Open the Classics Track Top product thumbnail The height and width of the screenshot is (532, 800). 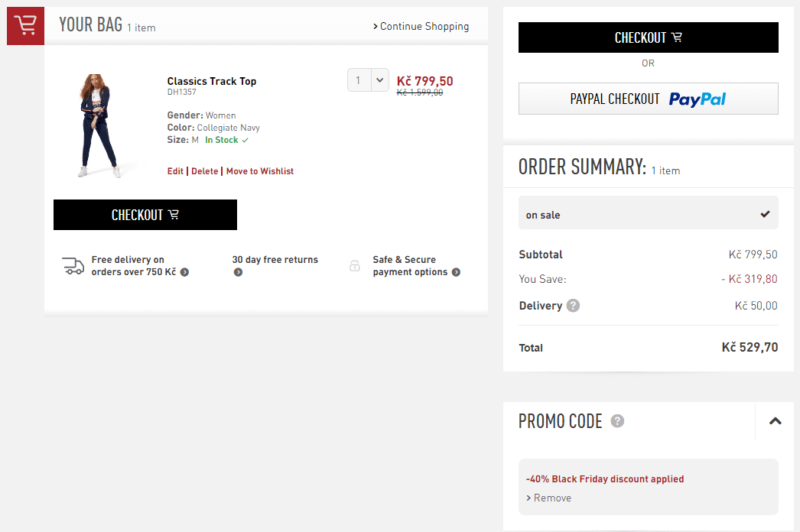point(99,126)
